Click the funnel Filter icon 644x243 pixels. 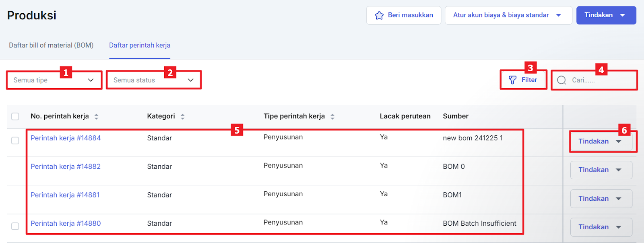coord(512,80)
